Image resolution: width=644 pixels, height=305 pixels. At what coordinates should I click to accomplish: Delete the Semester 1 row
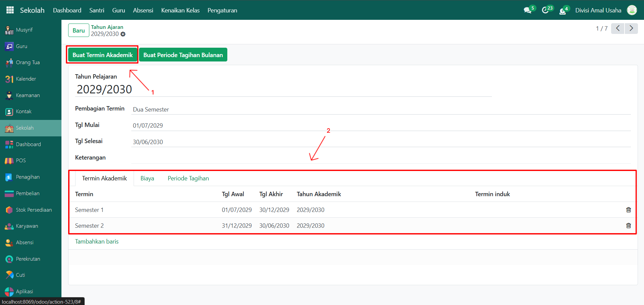point(628,210)
